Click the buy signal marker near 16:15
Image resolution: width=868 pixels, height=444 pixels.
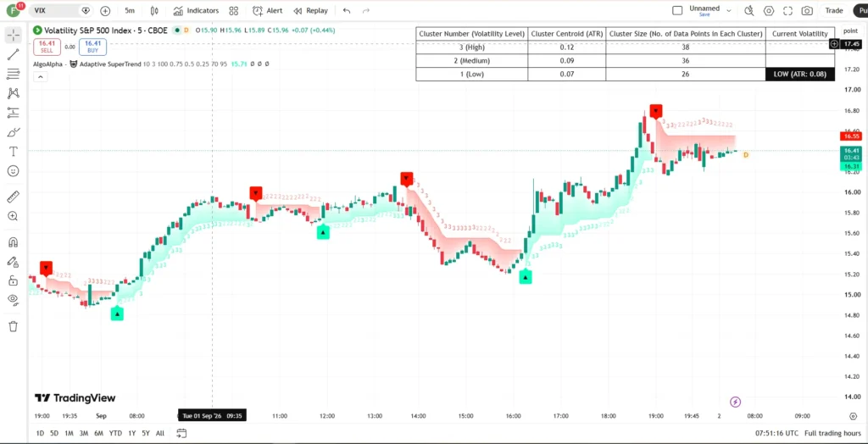click(x=526, y=277)
